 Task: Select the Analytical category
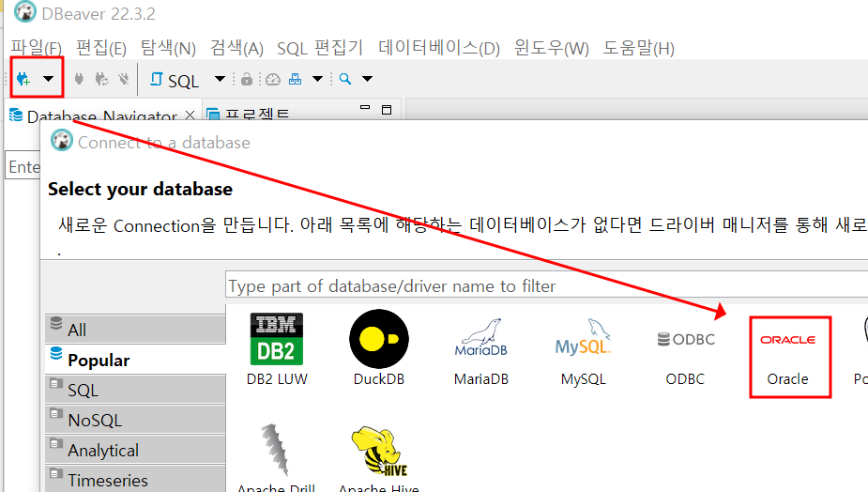(x=136, y=450)
